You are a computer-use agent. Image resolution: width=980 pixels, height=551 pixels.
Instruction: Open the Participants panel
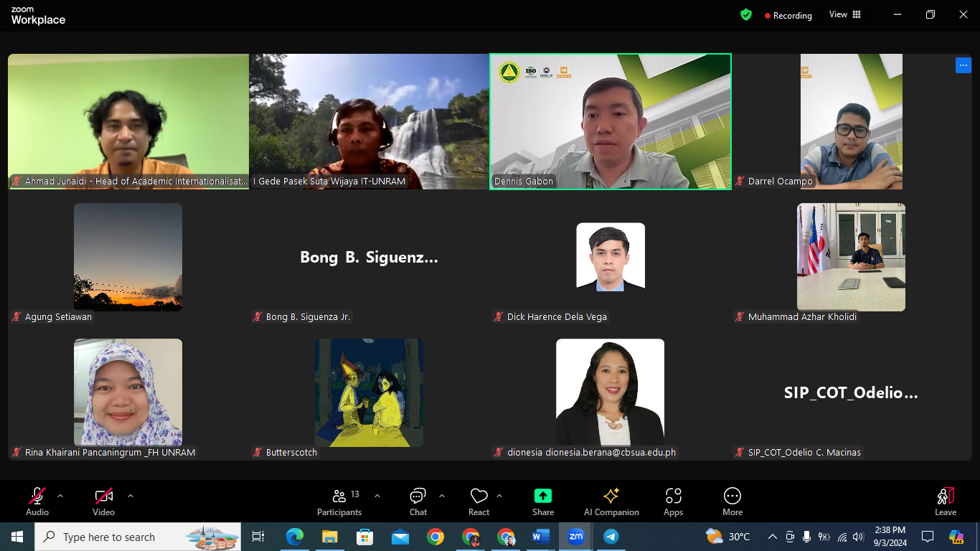(x=339, y=501)
